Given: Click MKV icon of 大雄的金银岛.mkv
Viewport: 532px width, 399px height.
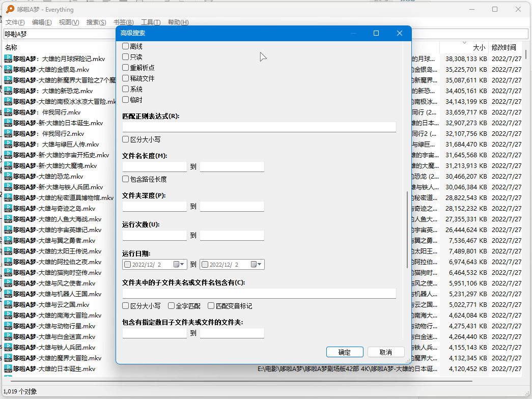Looking at the screenshot, I should 8,70.
